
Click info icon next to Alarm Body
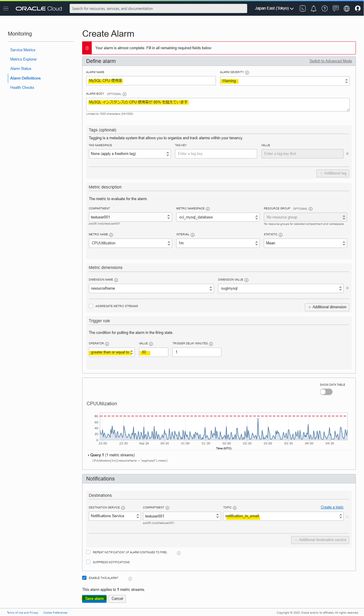pyautogui.click(x=124, y=94)
